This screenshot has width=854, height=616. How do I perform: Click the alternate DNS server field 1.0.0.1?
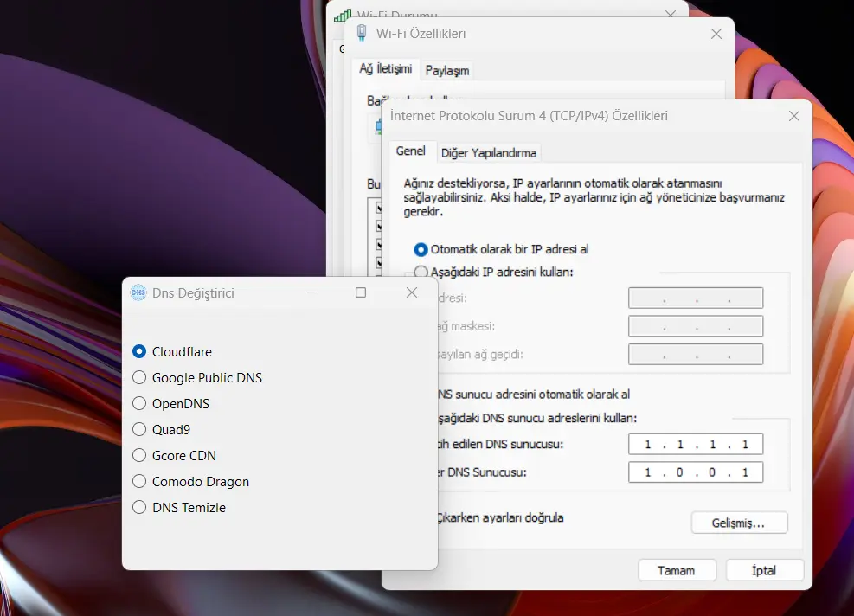pos(696,472)
